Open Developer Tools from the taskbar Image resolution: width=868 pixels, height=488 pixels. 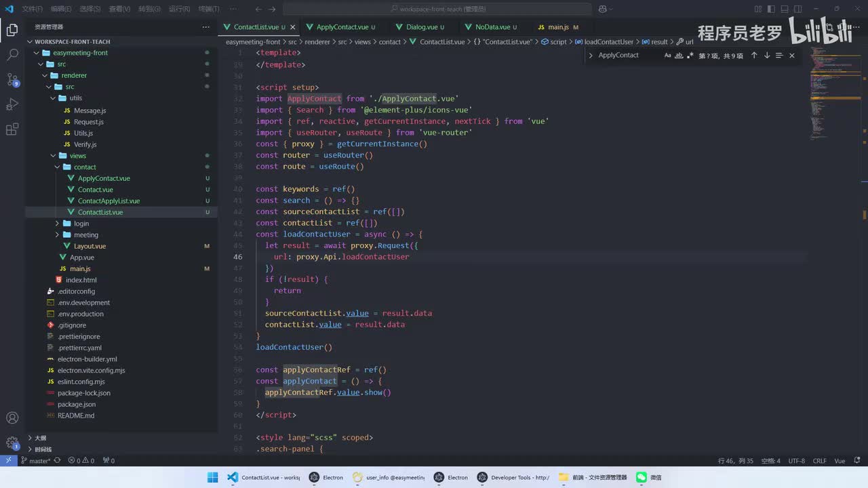(513, 477)
